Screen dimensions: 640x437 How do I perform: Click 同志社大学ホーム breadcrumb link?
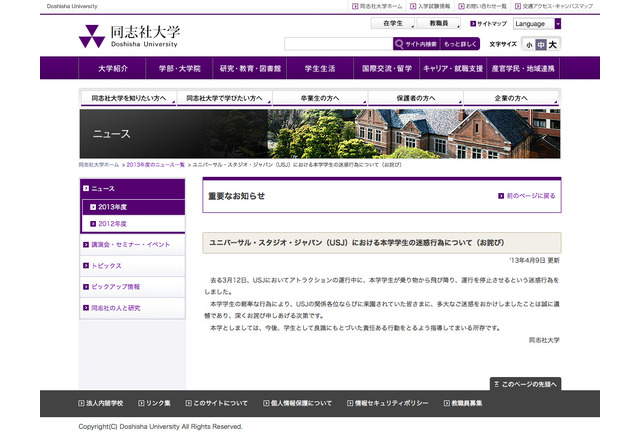(99, 165)
